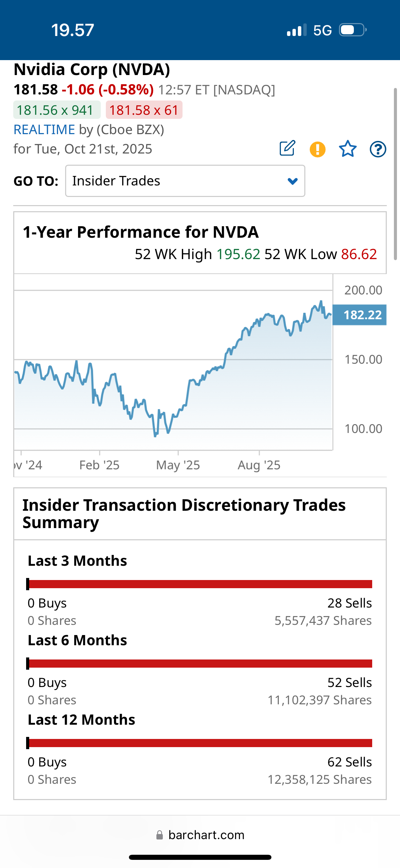
Task: Click the blue chevron in GO TO selector
Action: click(292, 181)
